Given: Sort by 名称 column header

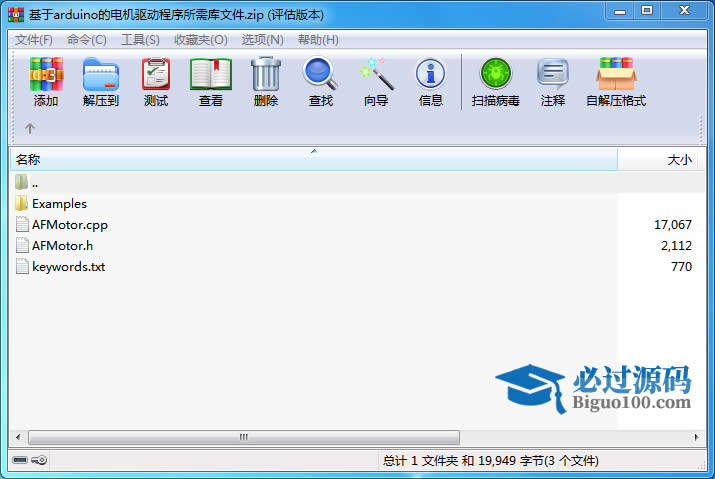Looking at the screenshot, I should 314,160.
